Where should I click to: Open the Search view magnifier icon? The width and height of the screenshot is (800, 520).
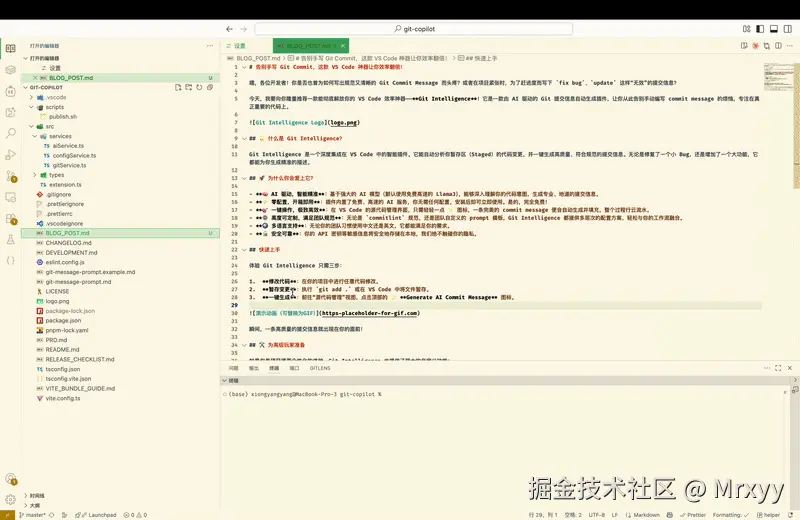coord(10,133)
